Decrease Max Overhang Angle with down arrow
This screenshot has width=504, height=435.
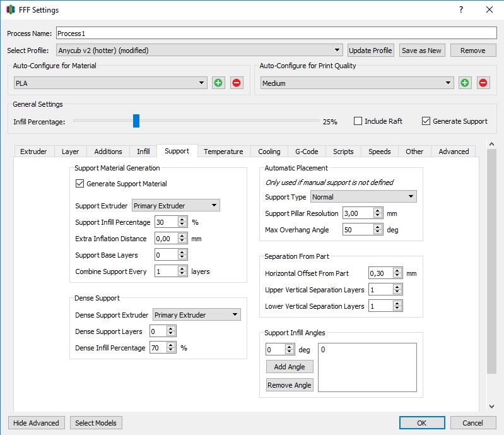click(378, 233)
